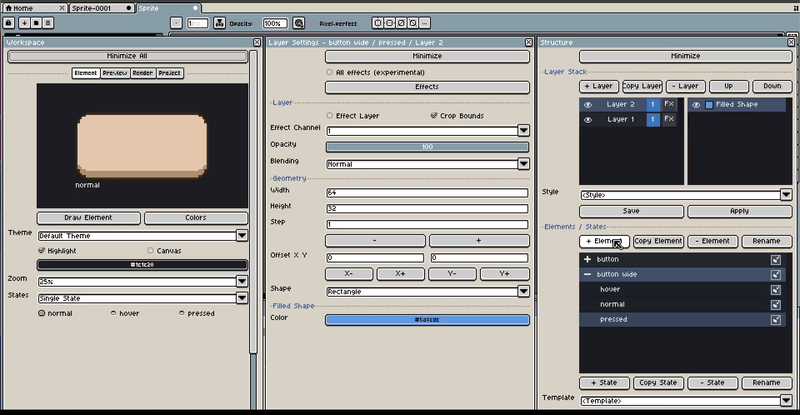Click the blue channel number on Layer 1
Viewport: 800px width, 415px height.
(653, 119)
